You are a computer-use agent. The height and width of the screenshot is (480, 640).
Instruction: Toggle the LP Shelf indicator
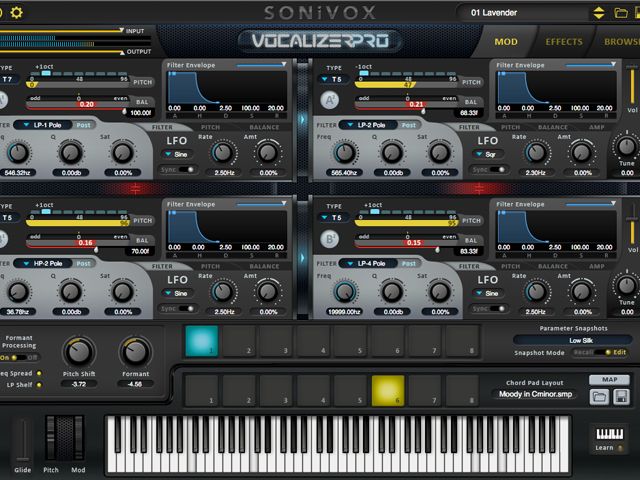coord(39,384)
